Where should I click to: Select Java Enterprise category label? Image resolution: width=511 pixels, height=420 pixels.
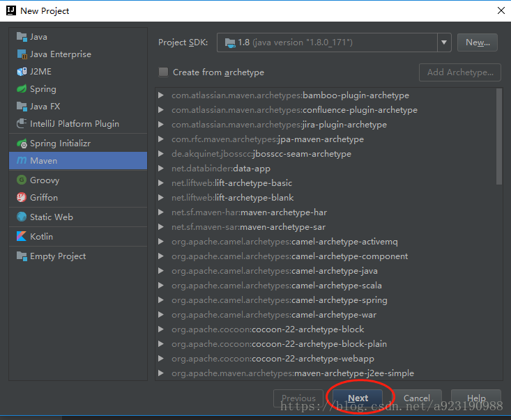click(x=61, y=54)
